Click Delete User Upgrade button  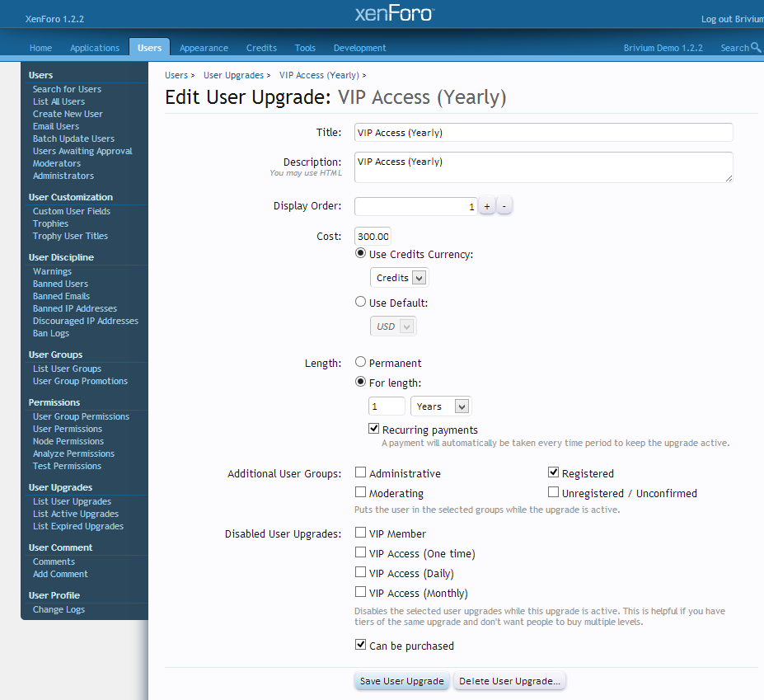click(509, 681)
